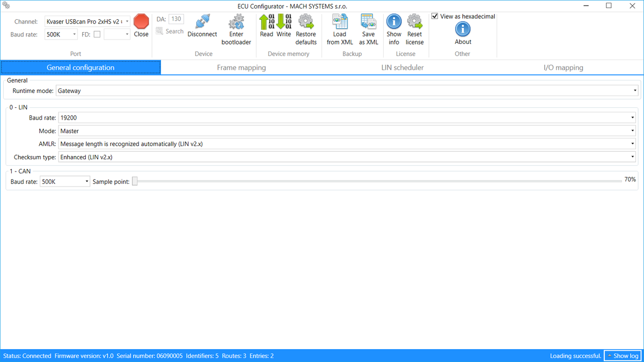Switch to the Frame mapping tab
Image resolution: width=644 pixels, height=362 pixels.
click(241, 68)
